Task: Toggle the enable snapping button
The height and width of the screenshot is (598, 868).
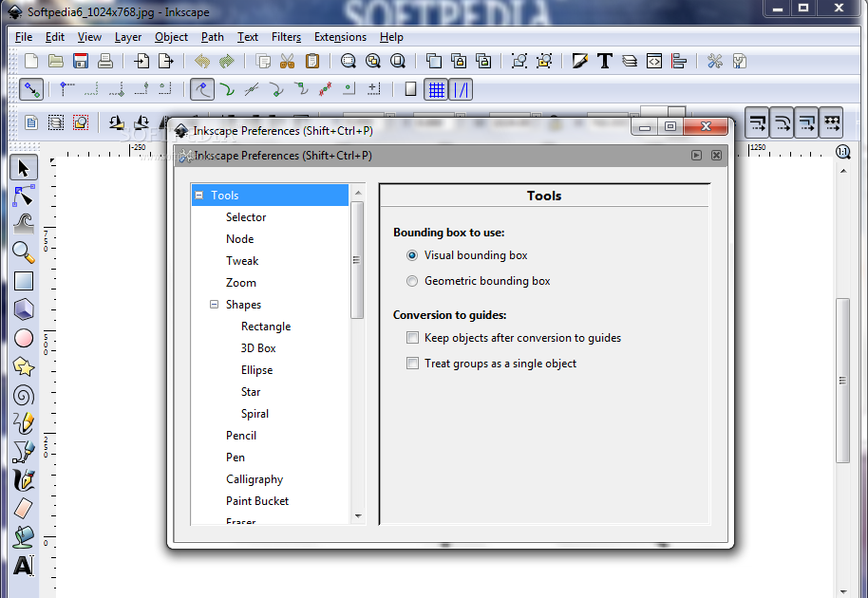Action: pos(31,89)
